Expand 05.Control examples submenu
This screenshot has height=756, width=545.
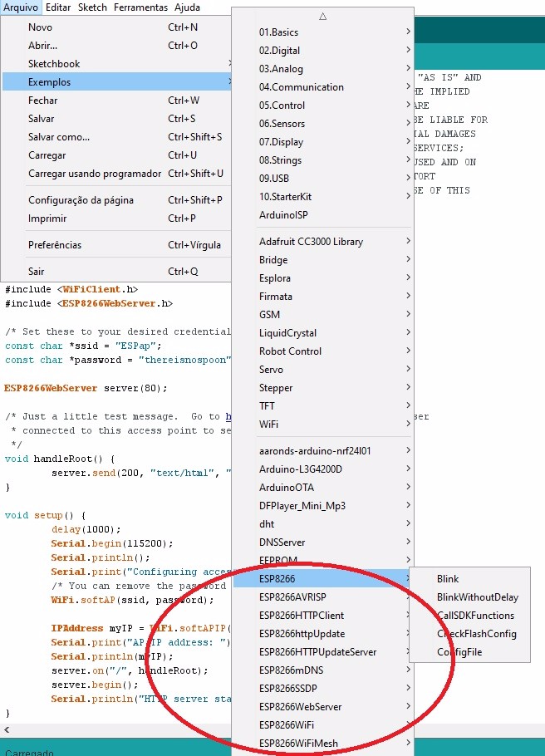point(322,106)
